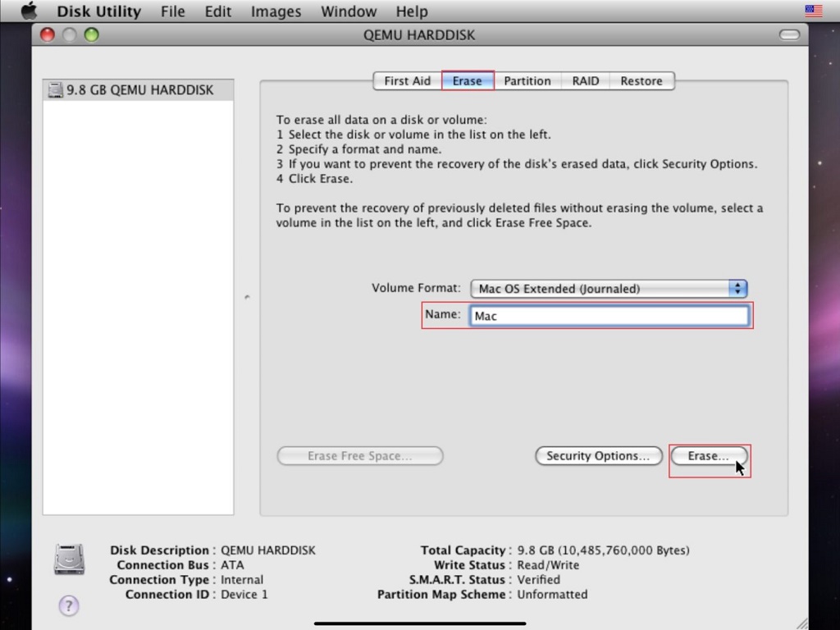Screen dimensions: 840x630
Task: Select 9.8 GB QEMU HARDDISK in the disk list
Action: tap(138, 90)
